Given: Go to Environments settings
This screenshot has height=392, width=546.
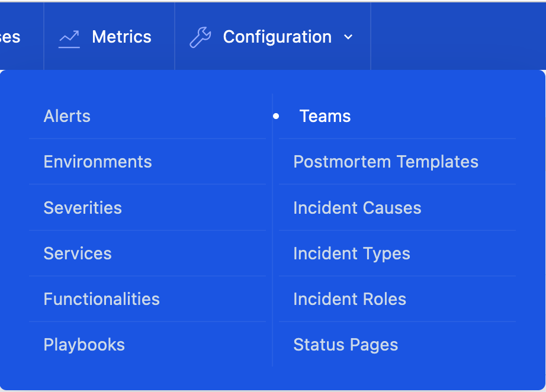Looking at the screenshot, I should point(98,162).
